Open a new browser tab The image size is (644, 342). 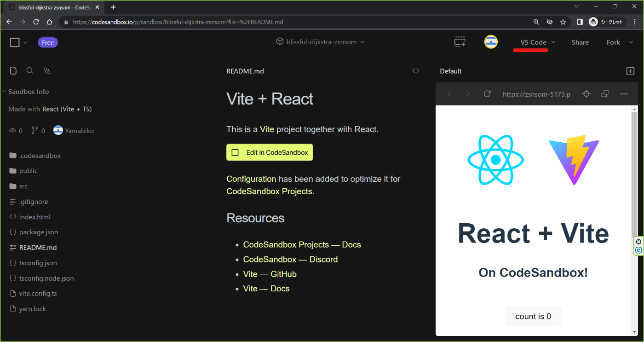coord(113,7)
